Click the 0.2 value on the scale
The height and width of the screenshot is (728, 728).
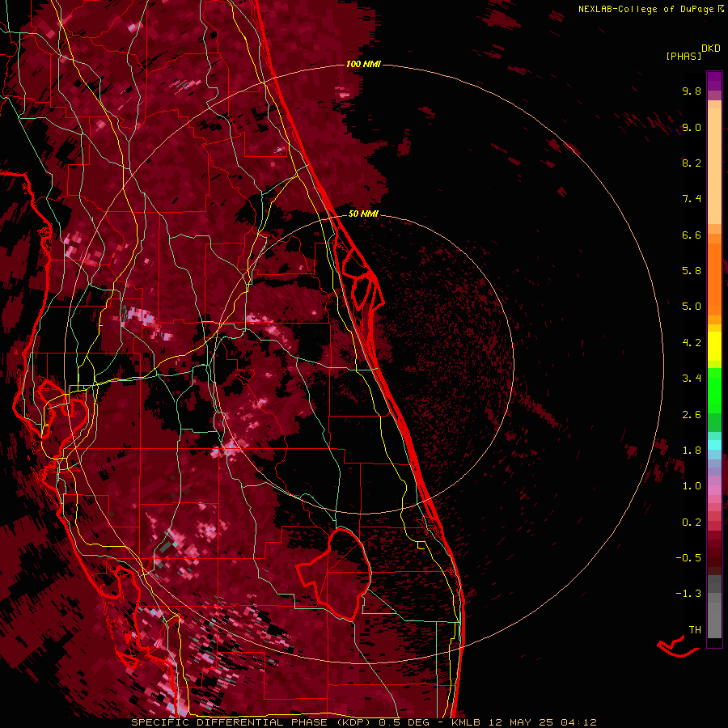tap(692, 523)
